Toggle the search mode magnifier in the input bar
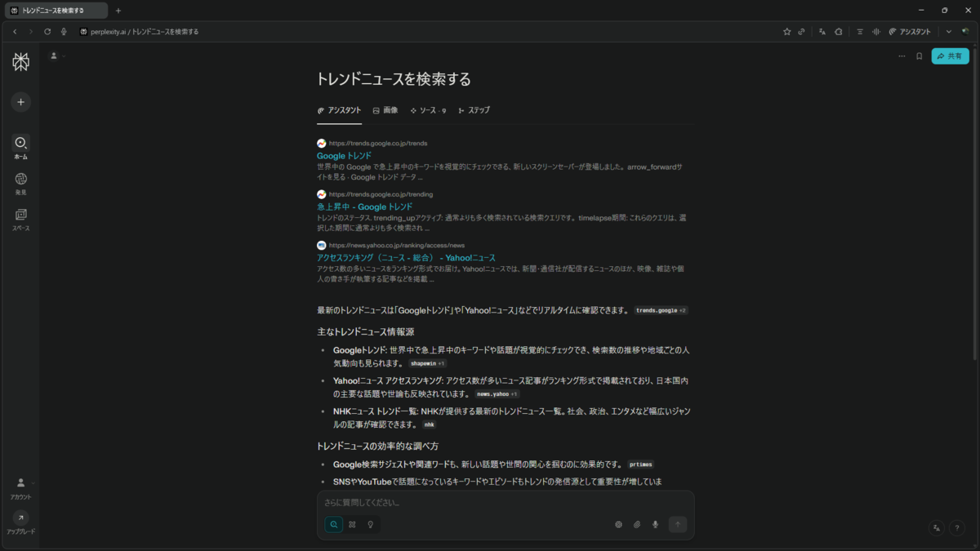 click(333, 524)
